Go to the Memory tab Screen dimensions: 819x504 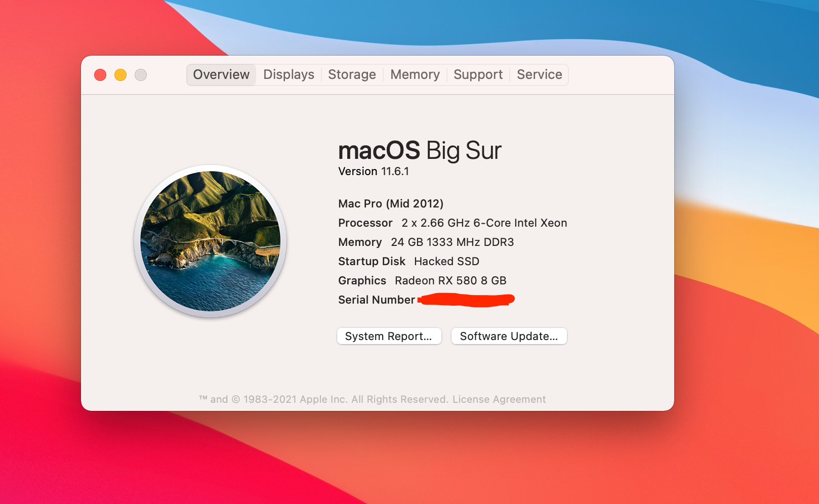click(x=415, y=75)
